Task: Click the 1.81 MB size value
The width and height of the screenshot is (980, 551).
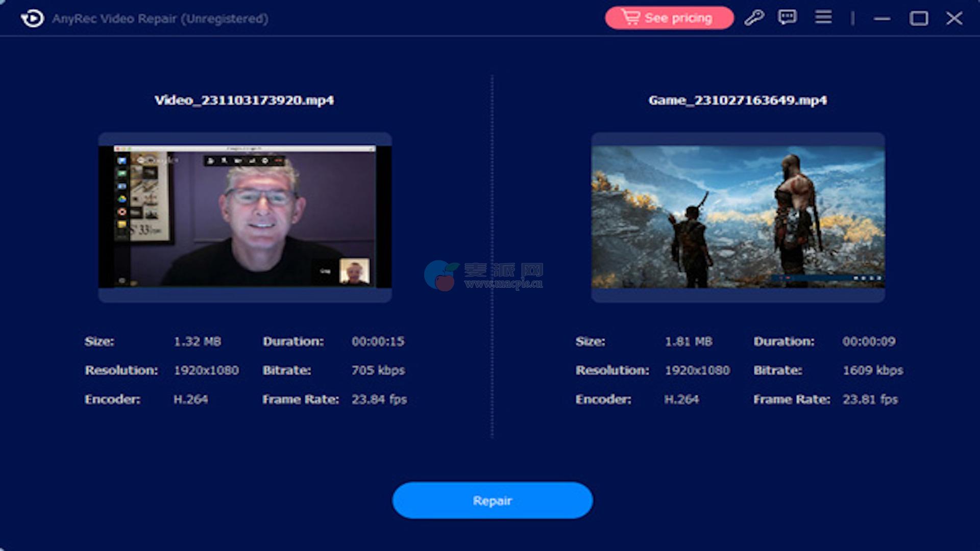Action: pyautogui.click(x=689, y=341)
